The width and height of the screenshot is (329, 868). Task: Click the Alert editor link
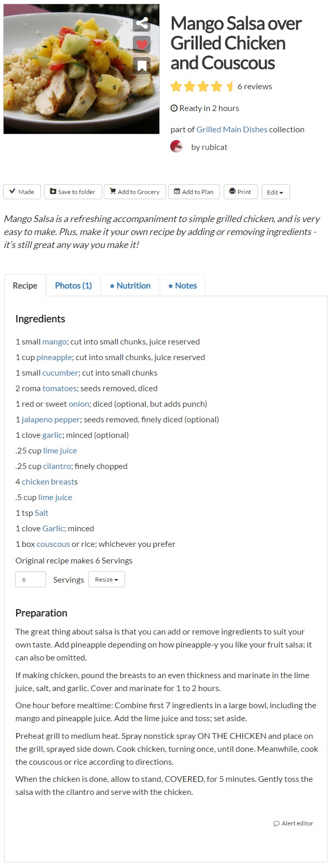(294, 823)
